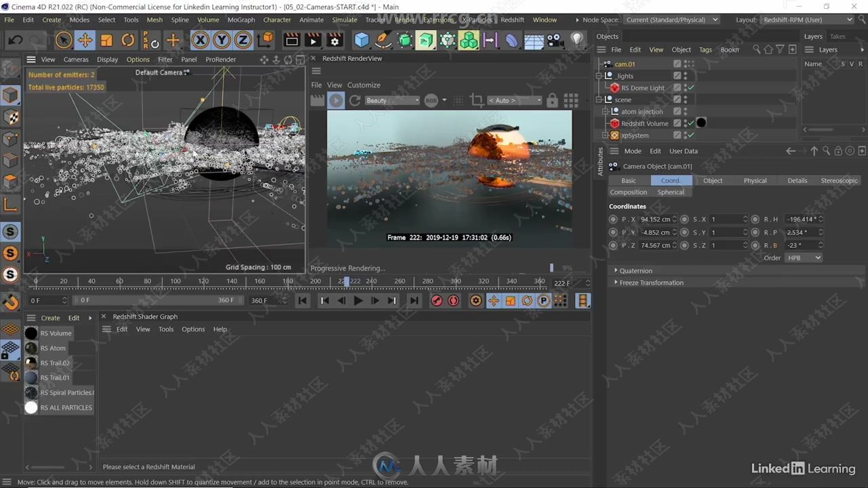Image resolution: width=868 pixels, height=488 pixels.
Task: Go to end of animation
Action: click(x=414, y=300)
